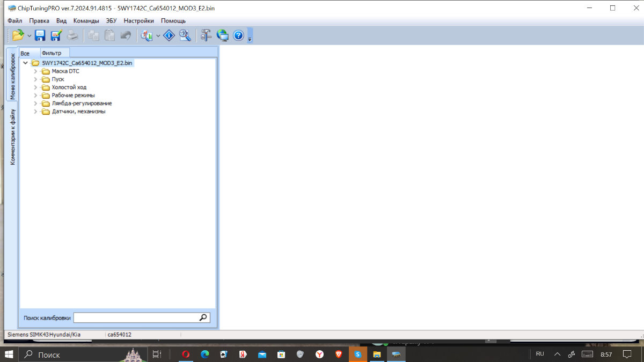This screenshot has width=644, height=362.
Task: Click the hex search magnifier icon
Action: tap(185, 35)
